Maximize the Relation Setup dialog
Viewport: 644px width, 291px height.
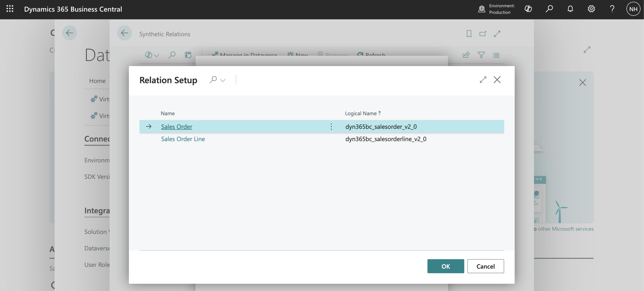click(483, 80)
